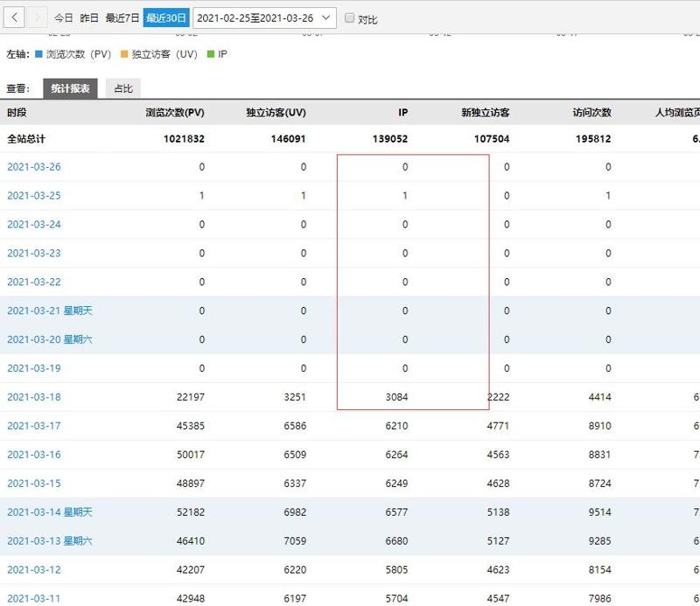Switch to 最近7日 range
The width and height of the screenshot is (700, 606).
[122, 17]
